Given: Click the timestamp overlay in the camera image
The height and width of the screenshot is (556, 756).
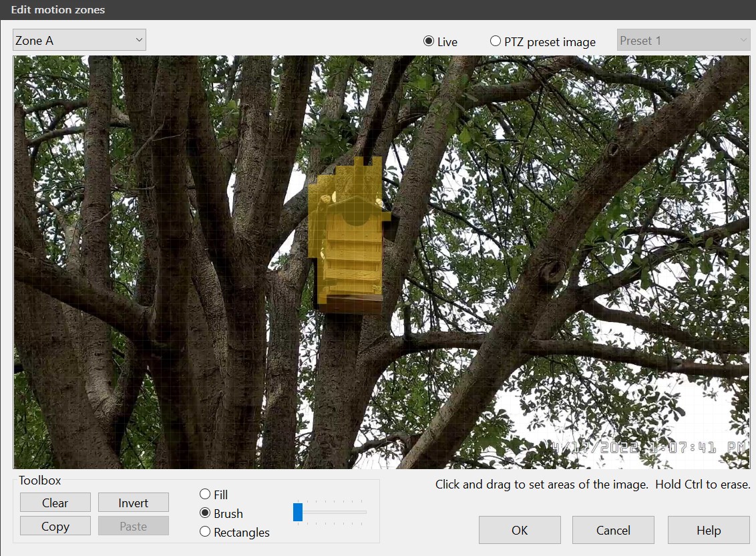Looking at the screenshot, I should [x=649, y=446].
